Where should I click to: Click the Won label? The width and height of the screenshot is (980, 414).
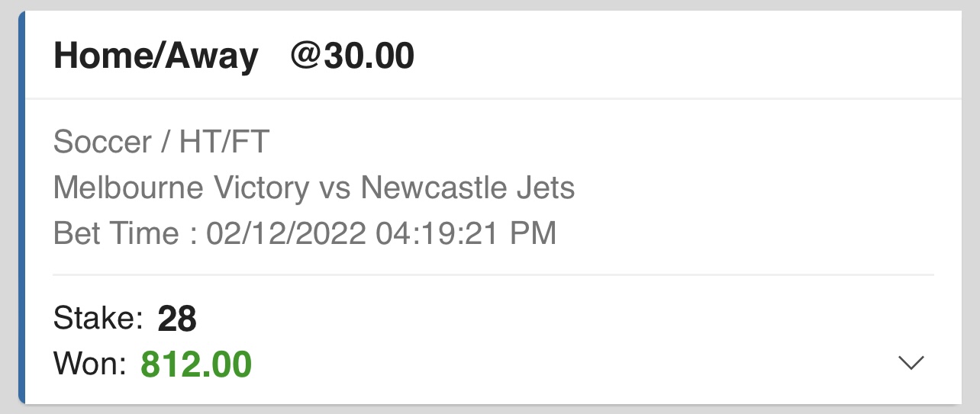90,365
